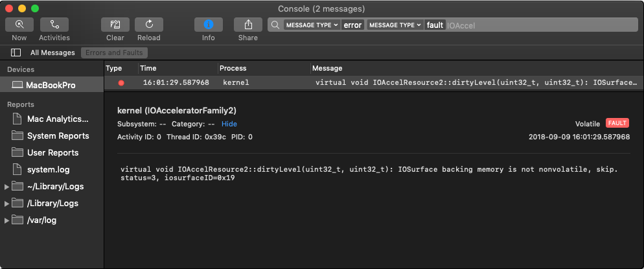The height and width of the screenshot is (269, 644).
Task: Click the Devices sidebar heading
Action: pos(21,69)
